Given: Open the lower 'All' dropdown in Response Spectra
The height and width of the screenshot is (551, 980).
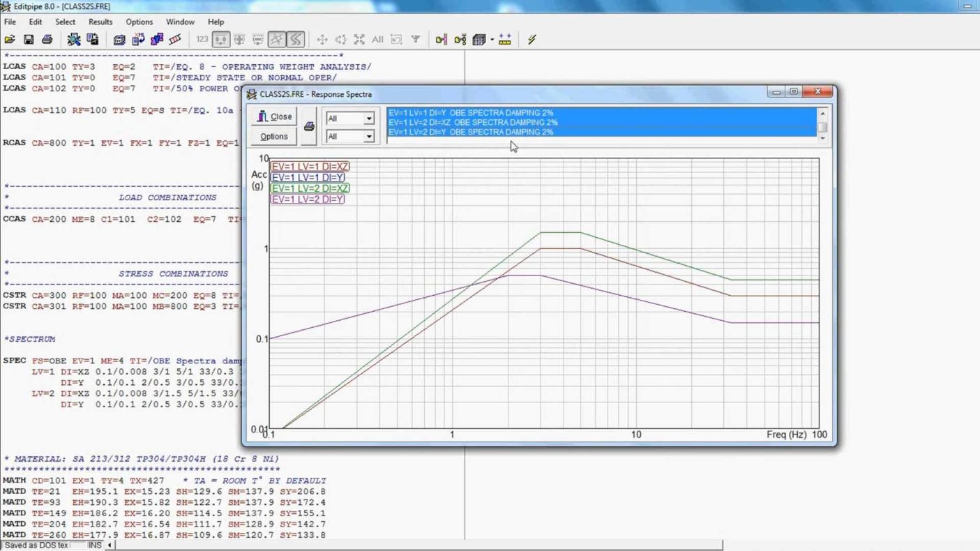Looking at the screenshot, I should click(x=368, y=137).
